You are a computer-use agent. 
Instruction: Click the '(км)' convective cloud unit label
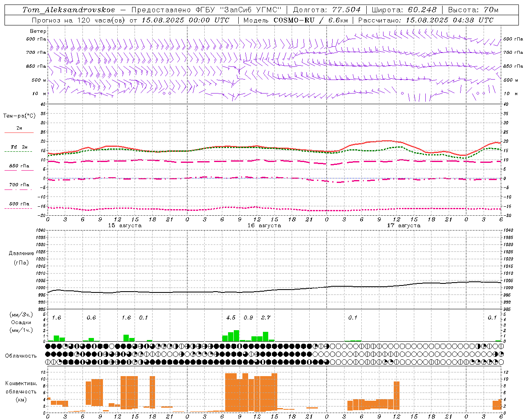pos(21,399)
